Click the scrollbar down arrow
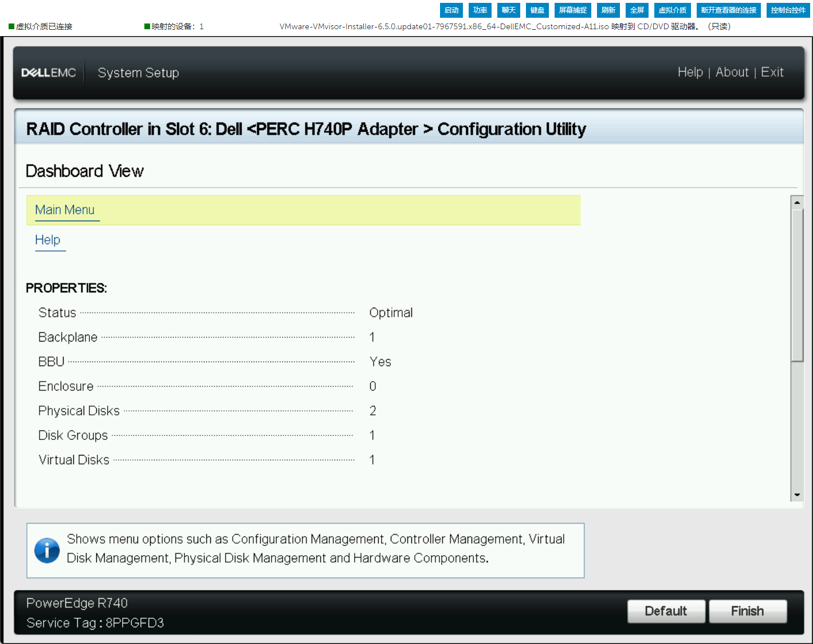The height and width of the screenshot is (644, 813). click(x=797, y=495)
